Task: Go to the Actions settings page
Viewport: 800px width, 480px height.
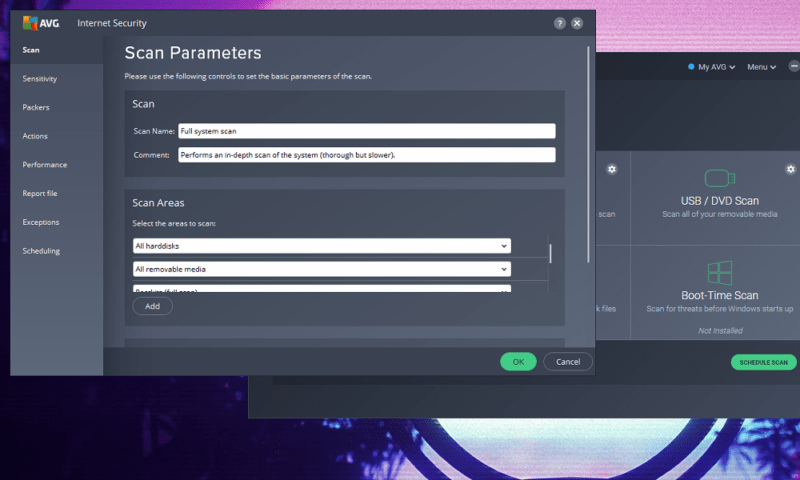Action: coord(35,136)
